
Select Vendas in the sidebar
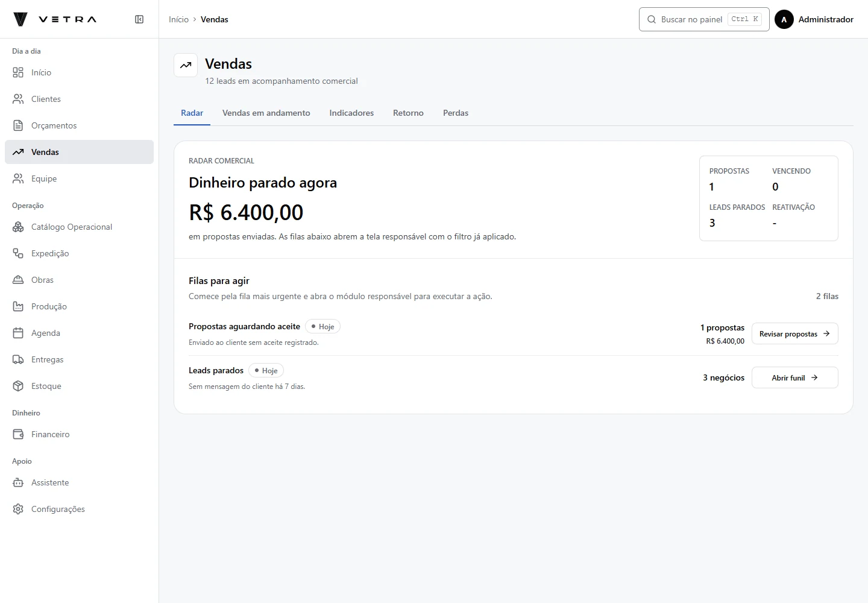[x=79, y=152]
